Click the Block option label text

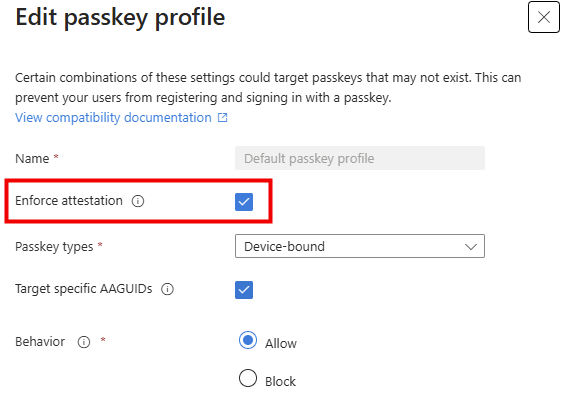pyautogui.click(x=280, y=382)
